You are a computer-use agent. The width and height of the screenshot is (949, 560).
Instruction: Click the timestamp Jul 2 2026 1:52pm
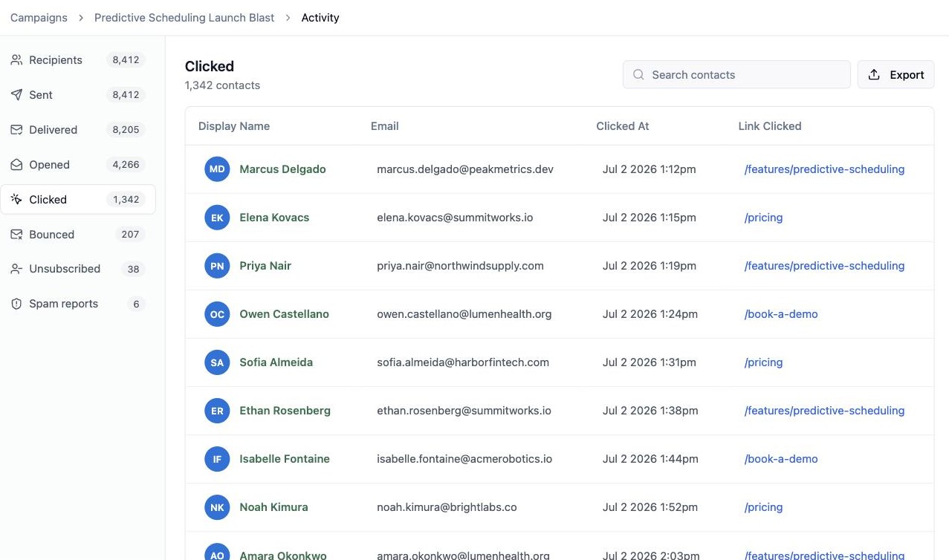click(650, 507)
